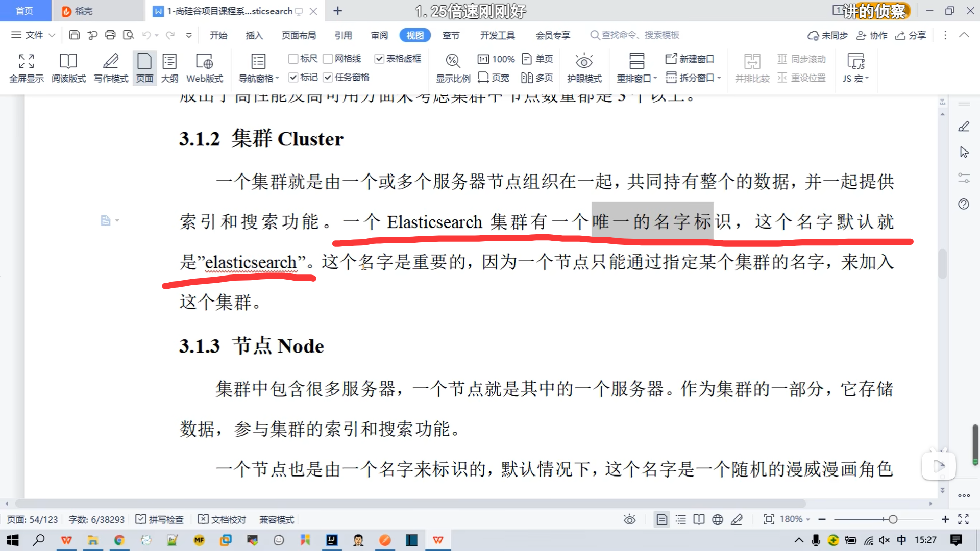Open the 插入 ribbon tab
Image resolution: width=980 pixels, height=551 pixels.
coord(254,35)
